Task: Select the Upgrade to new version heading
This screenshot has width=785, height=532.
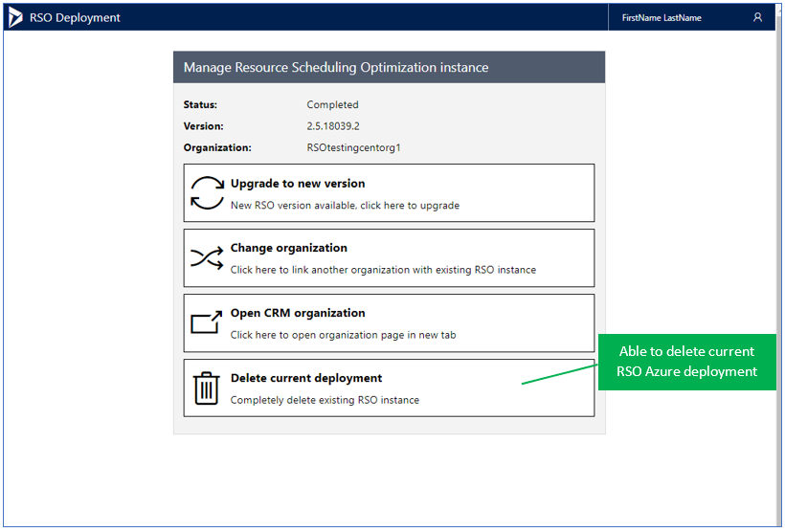Action: 298,184
